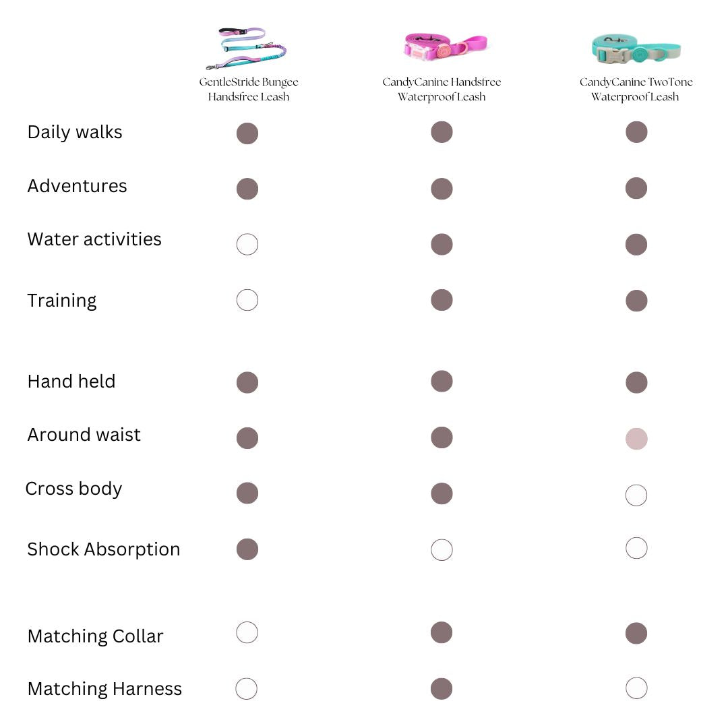Click filled Matching Harness dot for CandyCanine Handsfree
728x728 pixels.
coord(442,689)
